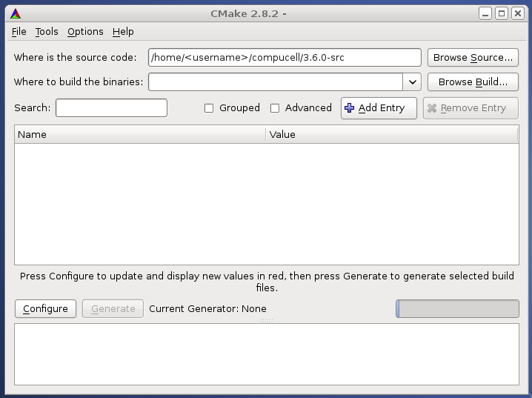This screenshot has height=398, width=532.
Task: Enable the Grouped checkbox
Action: coord(209,108)
